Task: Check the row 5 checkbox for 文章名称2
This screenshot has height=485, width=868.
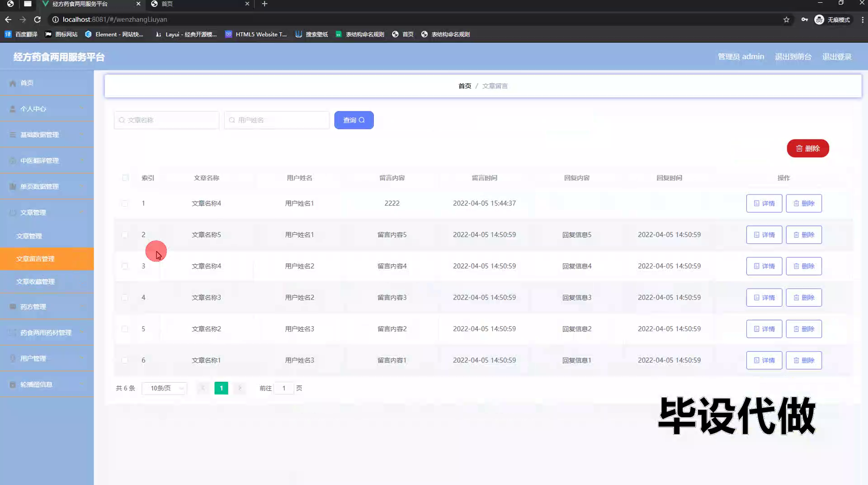Action: click(125, 329)
